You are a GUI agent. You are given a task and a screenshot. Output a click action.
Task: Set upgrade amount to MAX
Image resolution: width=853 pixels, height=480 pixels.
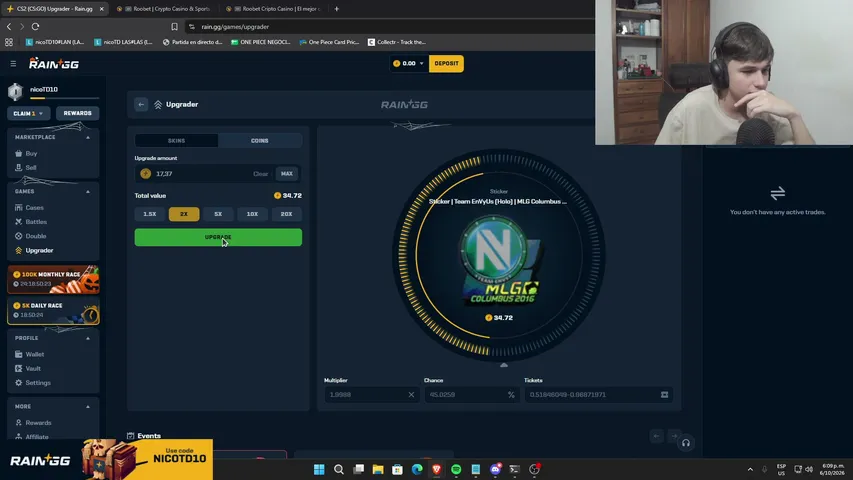(287, 174)
